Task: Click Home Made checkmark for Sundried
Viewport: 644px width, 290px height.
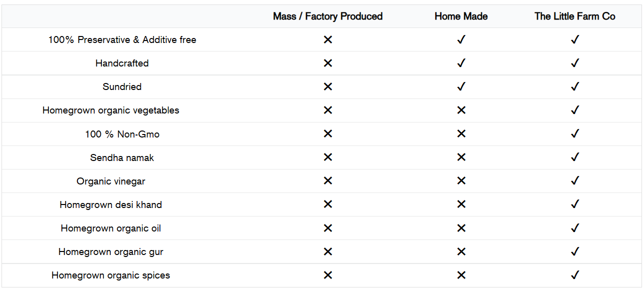Action: click(x=461, y=86)
